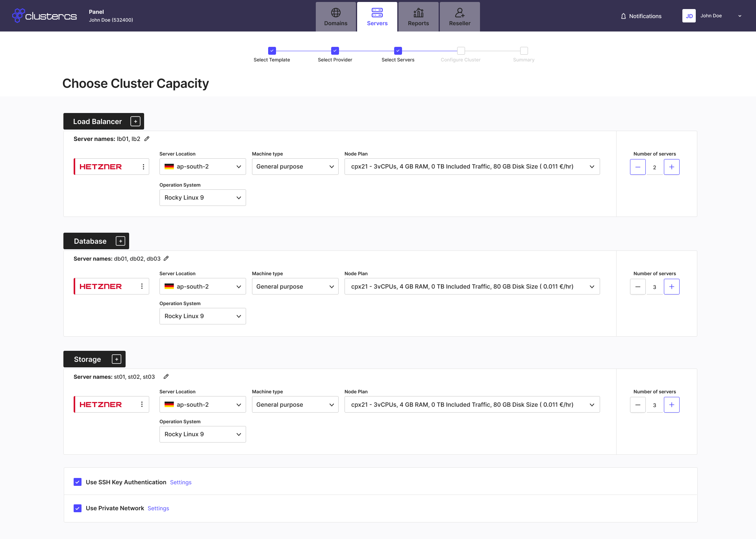Decrease Database number of servers
This screenshot has height=539, width=756.
pos(637,287)
